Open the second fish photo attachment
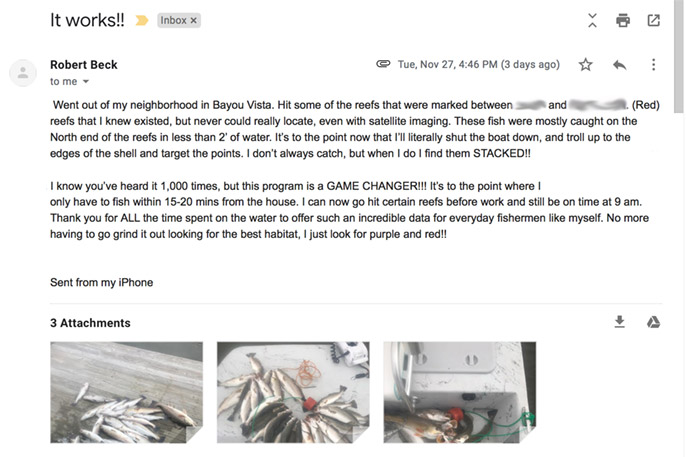 coord(293,392)
